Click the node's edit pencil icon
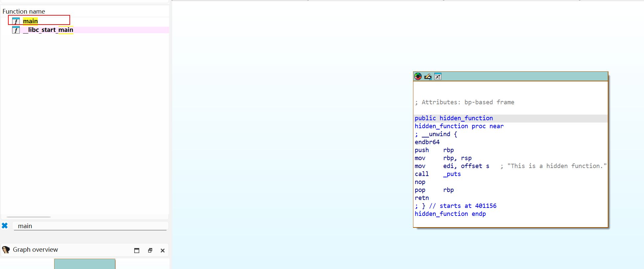The height and width of the screenshot is (269, 644). click(428, 76)
